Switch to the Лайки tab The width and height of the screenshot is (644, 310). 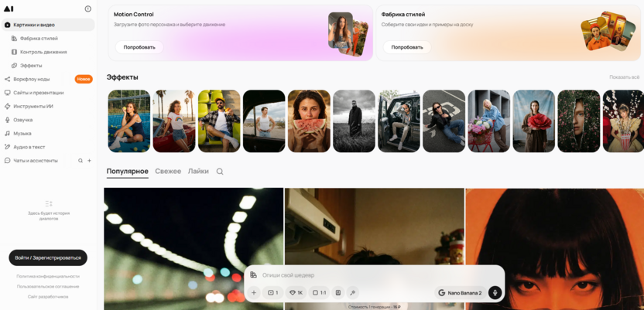pos(198,172)
